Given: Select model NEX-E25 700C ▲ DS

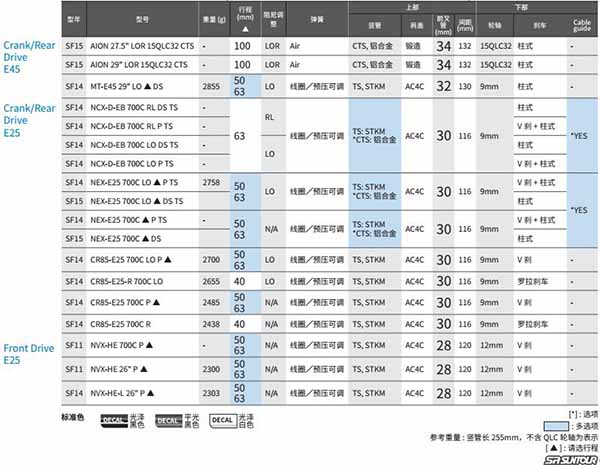Looking at the screenshot, I should (x=126, y=239).
